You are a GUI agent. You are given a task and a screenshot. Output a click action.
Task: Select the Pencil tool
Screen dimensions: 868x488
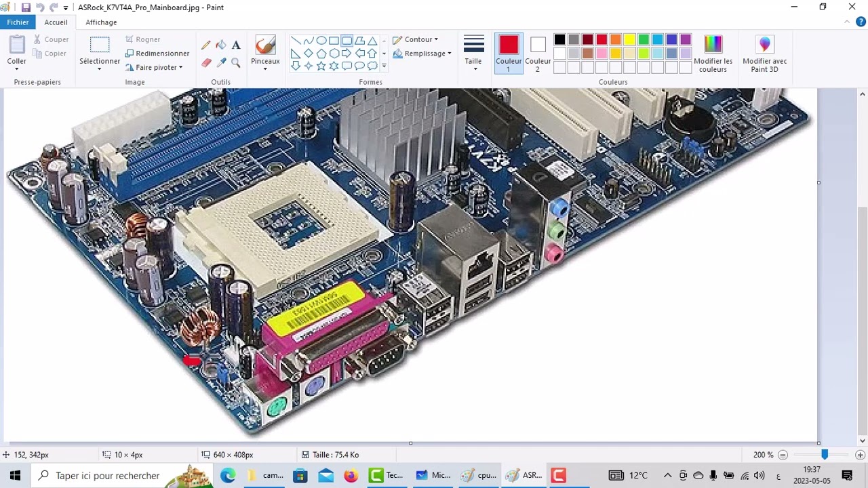(x=206, y=45)
